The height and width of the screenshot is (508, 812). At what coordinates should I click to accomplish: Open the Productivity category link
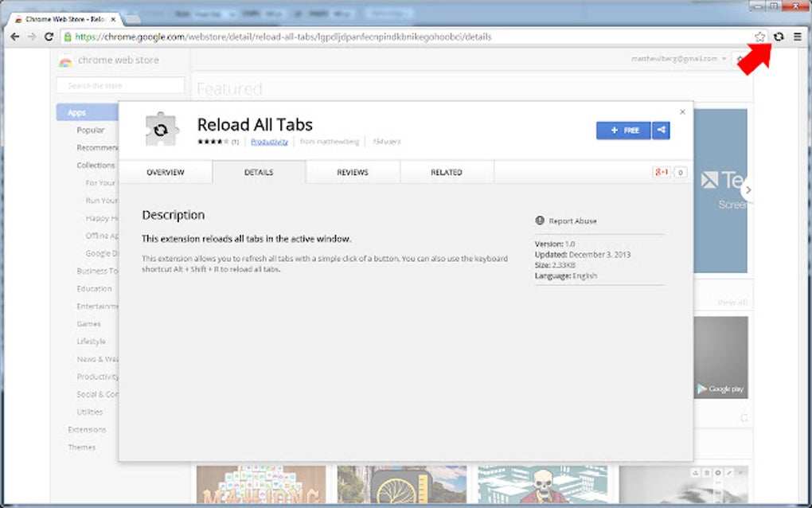tap(269, 141)
